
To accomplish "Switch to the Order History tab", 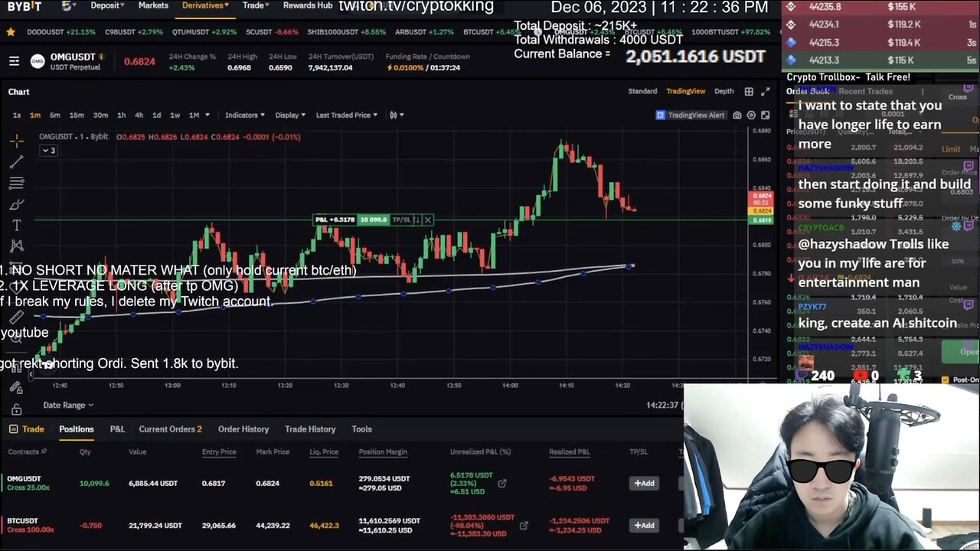I will 243,429.
